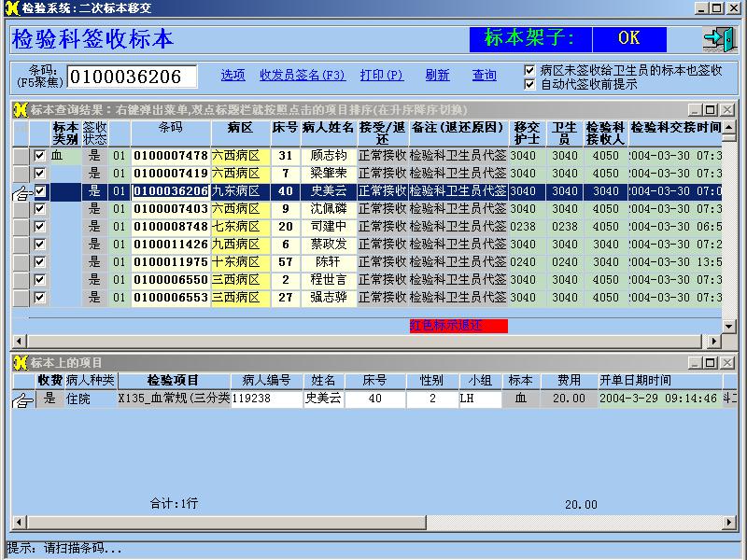The image size is (747, 560).
Task: Click the red 红色标示退还 legend swatch
Action: (458, 326)
